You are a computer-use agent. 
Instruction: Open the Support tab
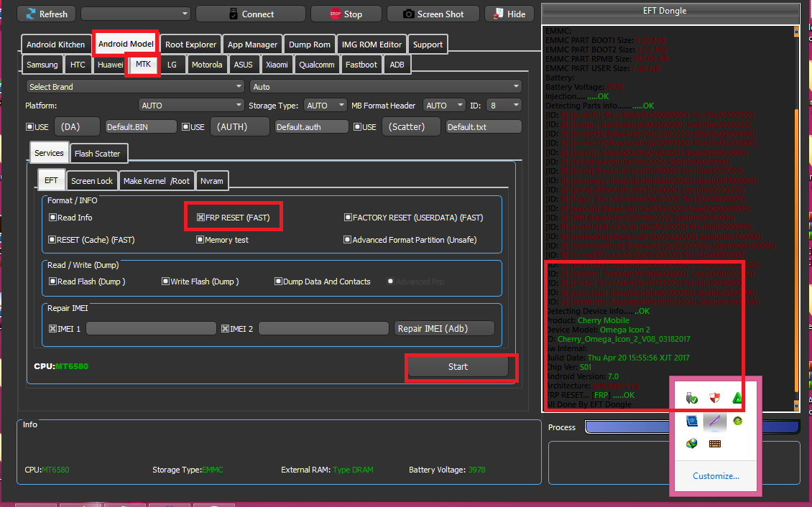point(428,45)
